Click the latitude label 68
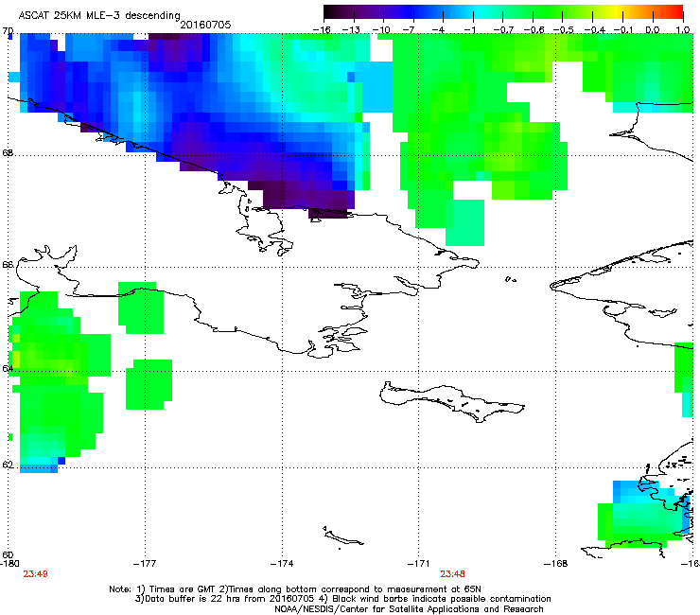The width and height of the screenshot is (700, 615). click(8, 152)
